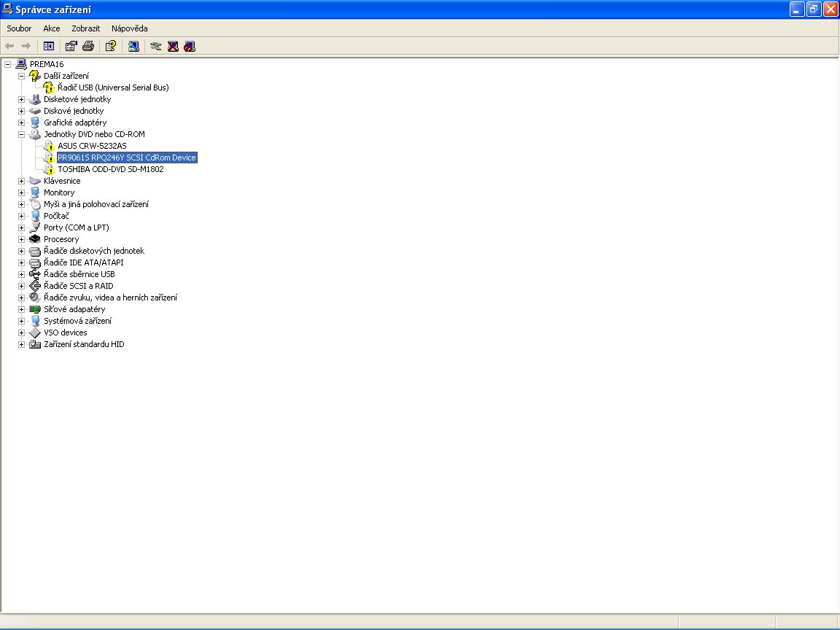This screenshot has width=840, height=630.
Task: Select the Systémová zařízení label
Action: (x=78, y=322)
